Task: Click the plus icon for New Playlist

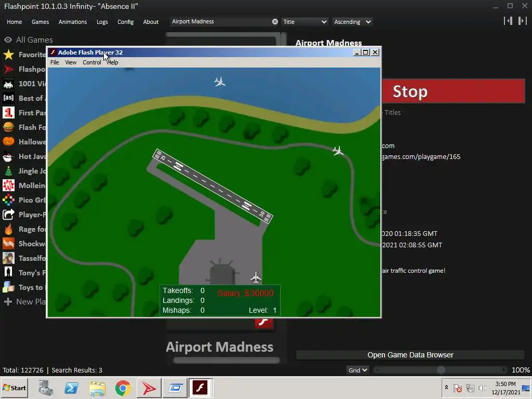Action: point(8,302)
